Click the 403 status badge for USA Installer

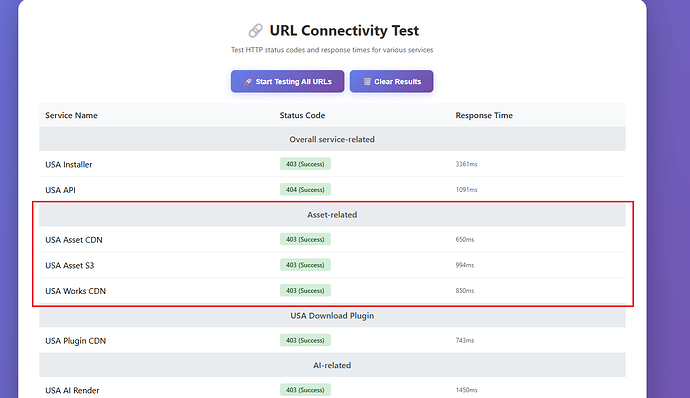click(305, 164)
